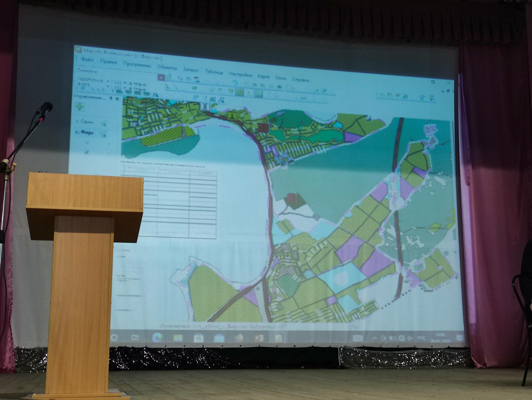Click the green hatched region style icon
Viewport: 532px width, 400px height.
tap(239, 92)
